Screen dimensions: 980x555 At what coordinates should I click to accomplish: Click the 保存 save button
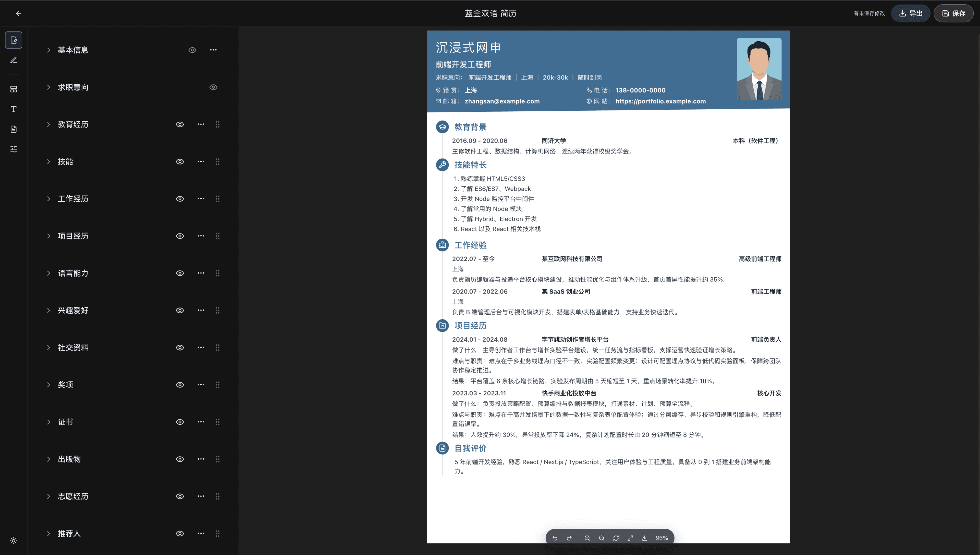pyautogui.click(x=953, y=13)
